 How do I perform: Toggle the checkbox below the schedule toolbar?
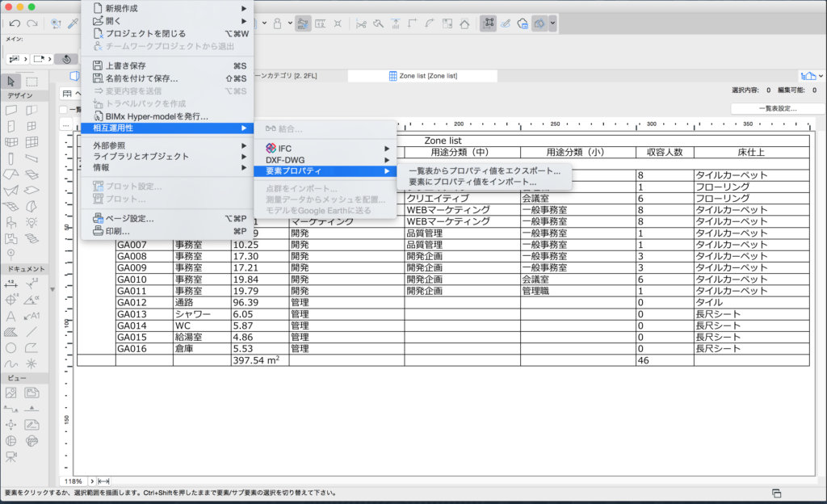click(x=64, y=110)
